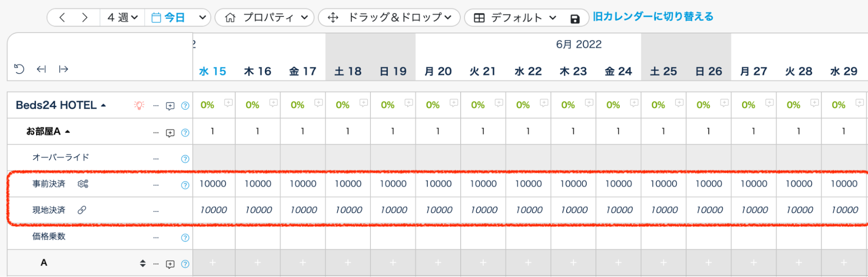Collapse the お部屋A room section
Viewport: 868px width, 277px height.
click(x=67, y=131)
